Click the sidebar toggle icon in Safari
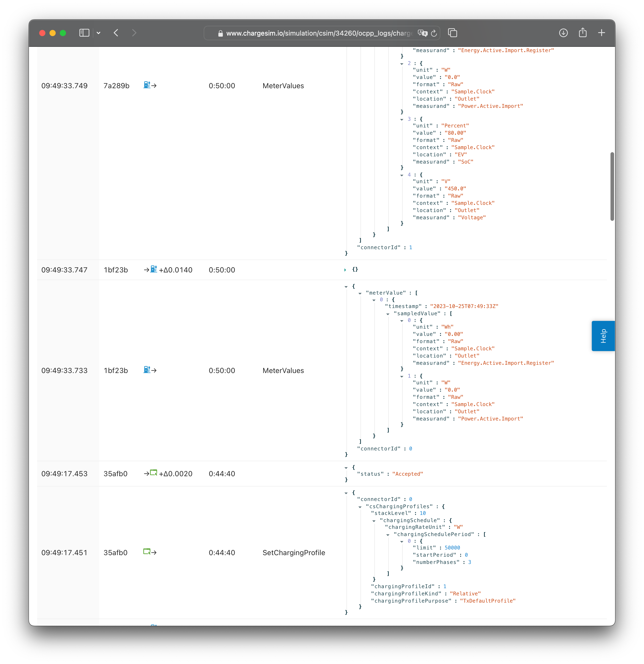Image resolution: width=644 pixels, height=664 pixels. (x=84, y=33)
